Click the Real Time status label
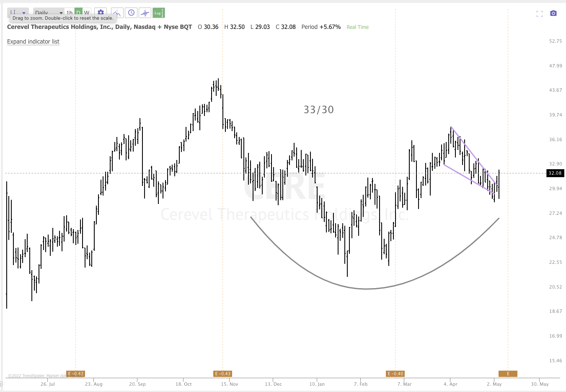Viewport: 566px width, 392px height. [x=357, y=27]
